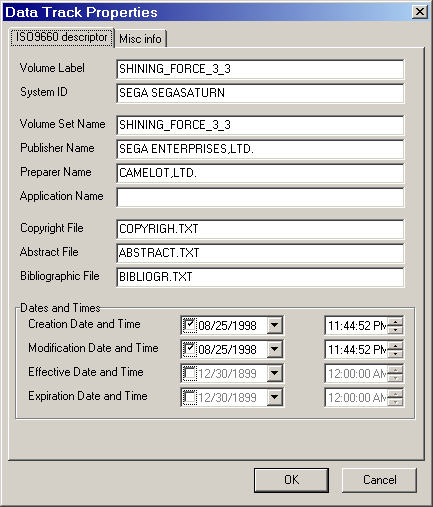This screenshot has height=507, width=433.
Task: Click the Volume Label input field
Action: coord(260,69)
